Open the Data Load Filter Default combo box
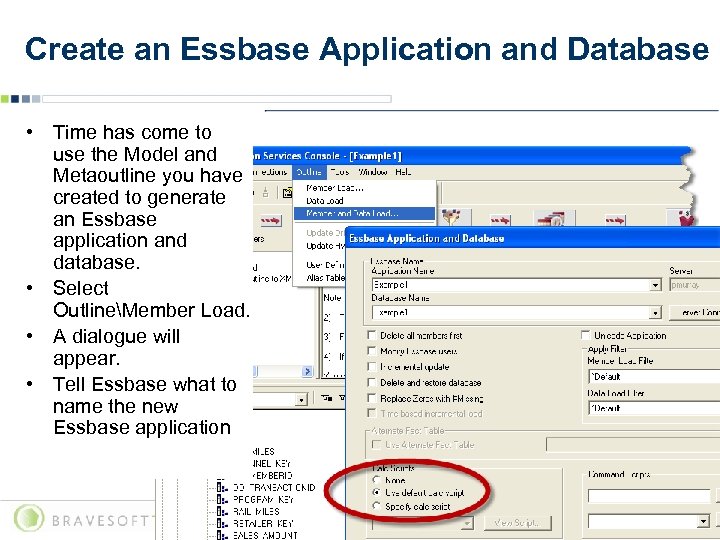Image resolution: width=720 pixels, height=540 pixels. 654,408
